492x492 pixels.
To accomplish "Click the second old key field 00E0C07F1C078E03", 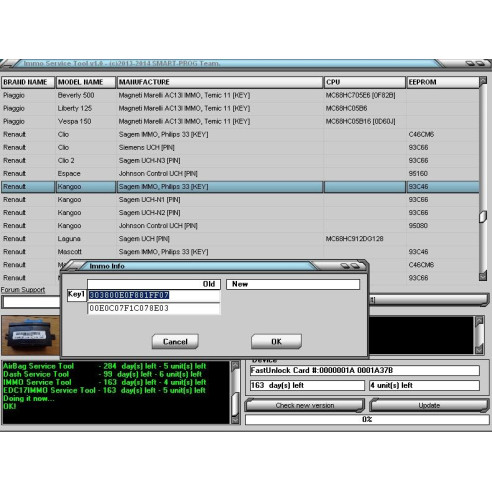I will pos(154,308).
